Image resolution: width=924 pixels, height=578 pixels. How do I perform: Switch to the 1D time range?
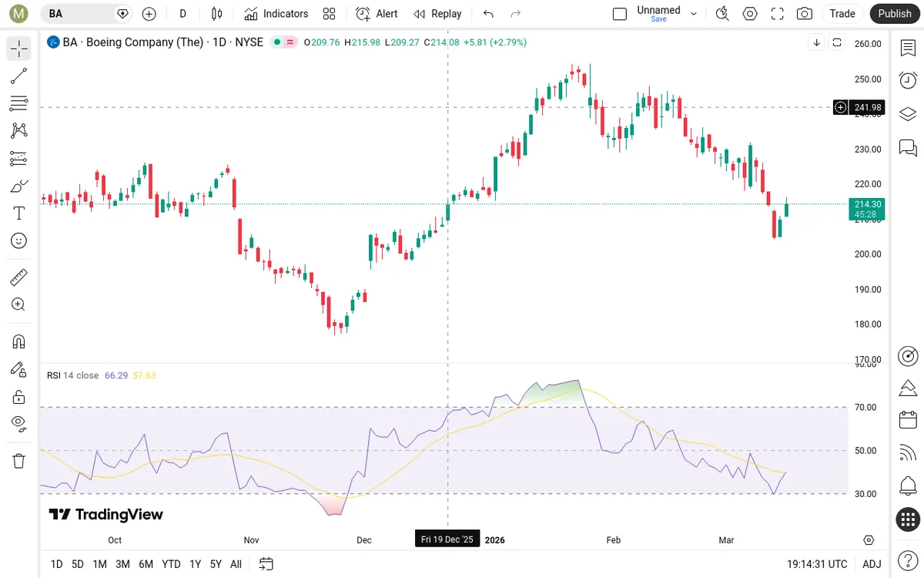56,564
